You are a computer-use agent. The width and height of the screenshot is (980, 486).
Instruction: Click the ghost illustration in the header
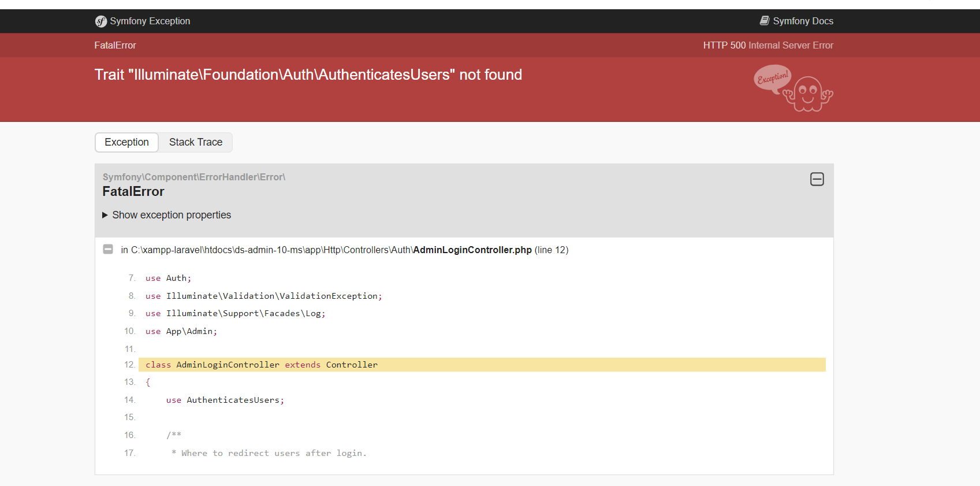pos(808,94)
